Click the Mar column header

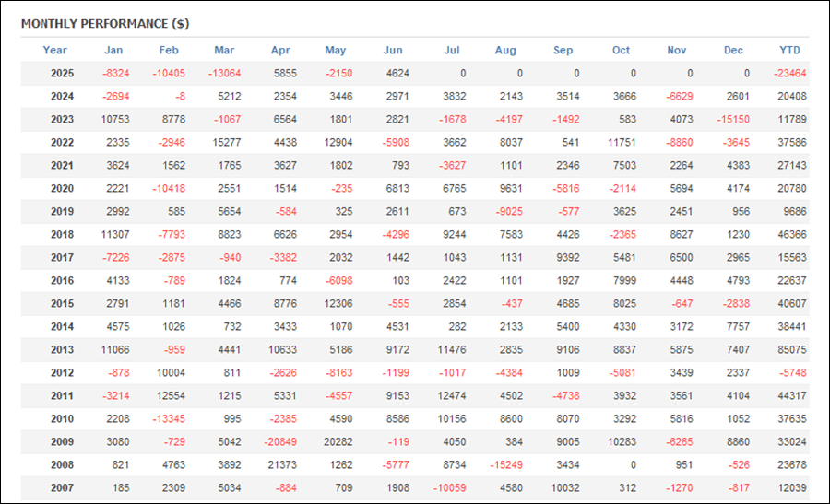tap(224, 51)
